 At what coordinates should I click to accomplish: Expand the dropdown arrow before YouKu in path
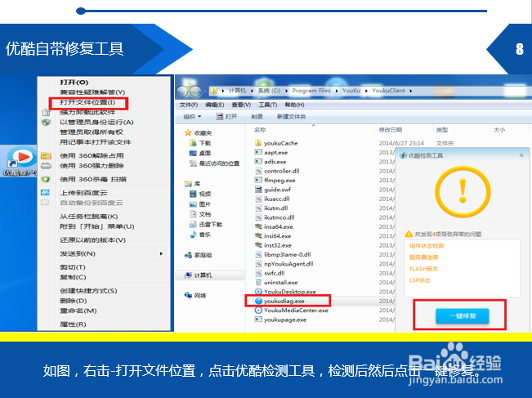click(337, 91)
